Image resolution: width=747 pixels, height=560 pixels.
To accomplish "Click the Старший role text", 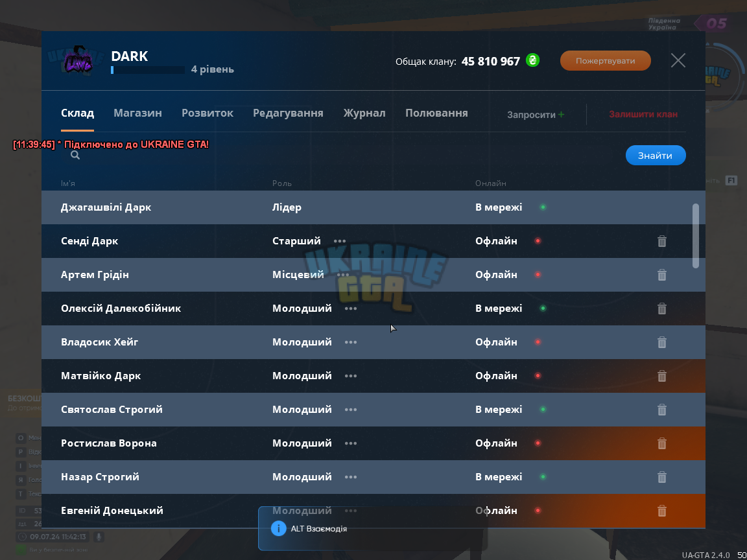I will coord(296,241).
